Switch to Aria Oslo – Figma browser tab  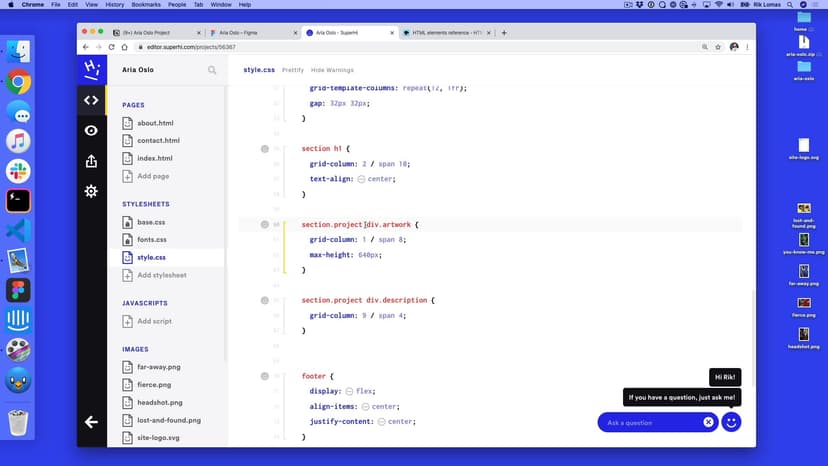[x=248, y=33]
